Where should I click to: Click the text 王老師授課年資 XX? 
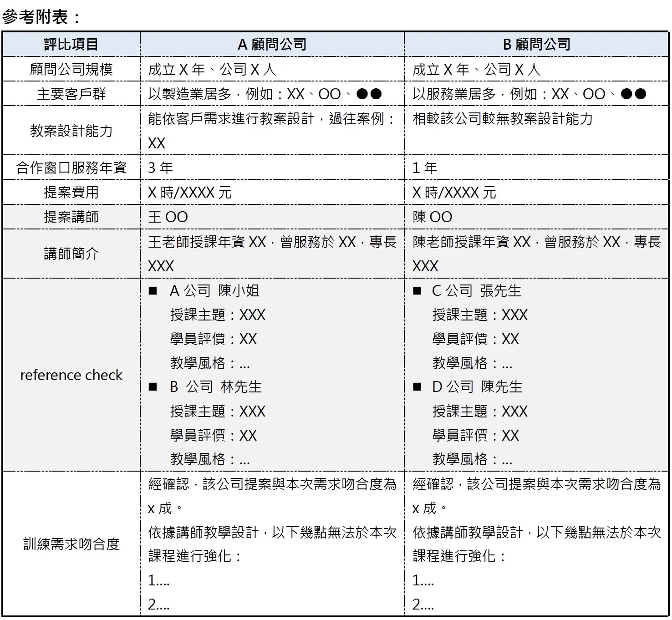coord(207,242)
